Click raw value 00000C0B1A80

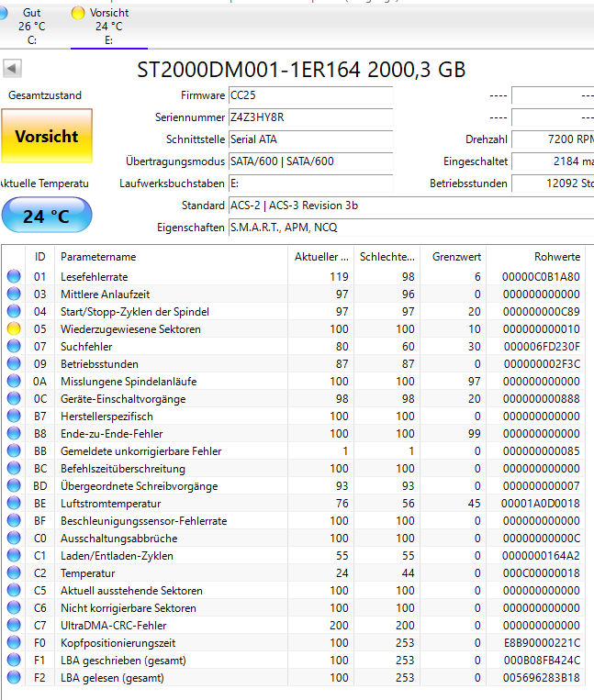[541, 277]
